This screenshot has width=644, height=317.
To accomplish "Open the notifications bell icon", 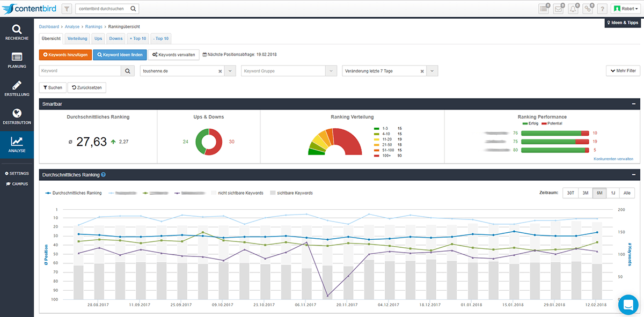I will (x=573, y=9).
